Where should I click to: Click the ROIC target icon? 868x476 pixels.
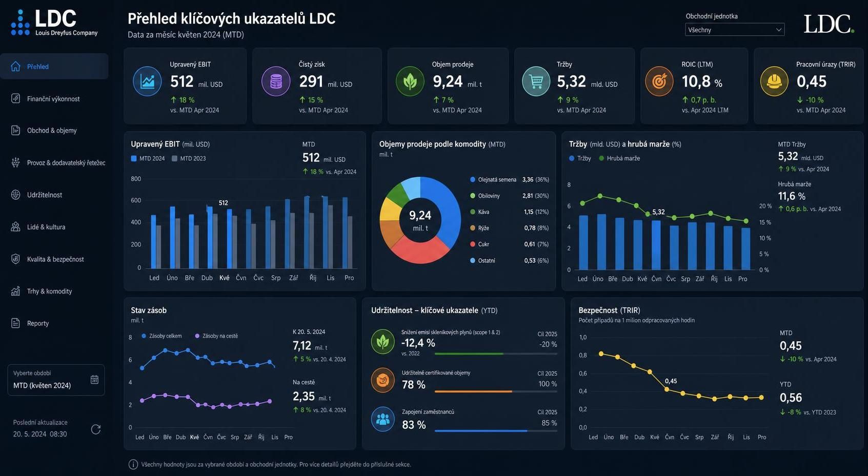click(659, 81)
